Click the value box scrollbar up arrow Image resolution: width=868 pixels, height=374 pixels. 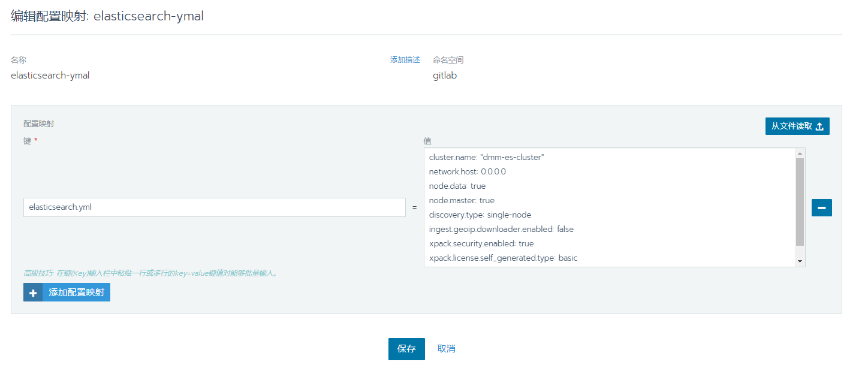coord(800,153)
